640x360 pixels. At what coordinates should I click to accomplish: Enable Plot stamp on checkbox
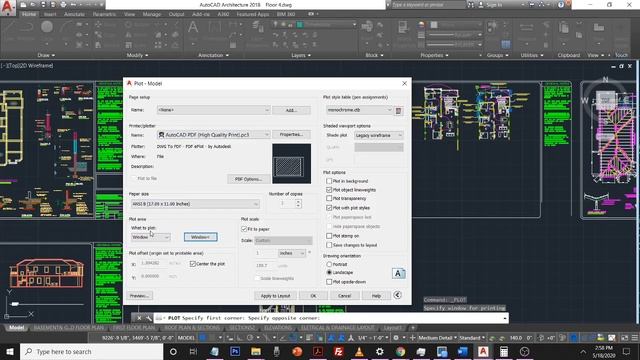pyautogui.click(x=329, y=236)
